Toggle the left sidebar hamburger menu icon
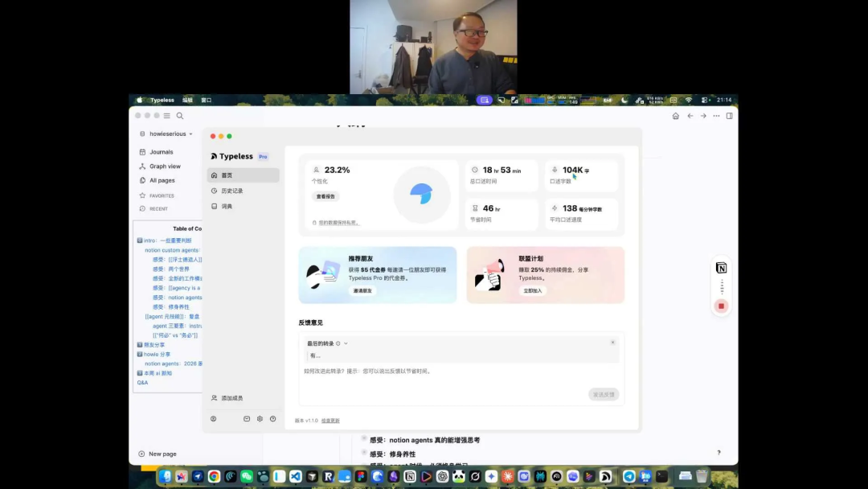The height and width of the screenshot is (489, 868). pyautogui.click(x=166, y=116)
